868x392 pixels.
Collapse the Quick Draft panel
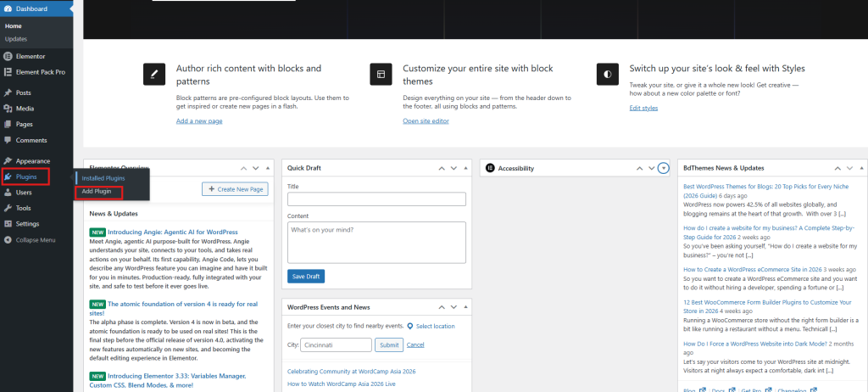point(465,168)
